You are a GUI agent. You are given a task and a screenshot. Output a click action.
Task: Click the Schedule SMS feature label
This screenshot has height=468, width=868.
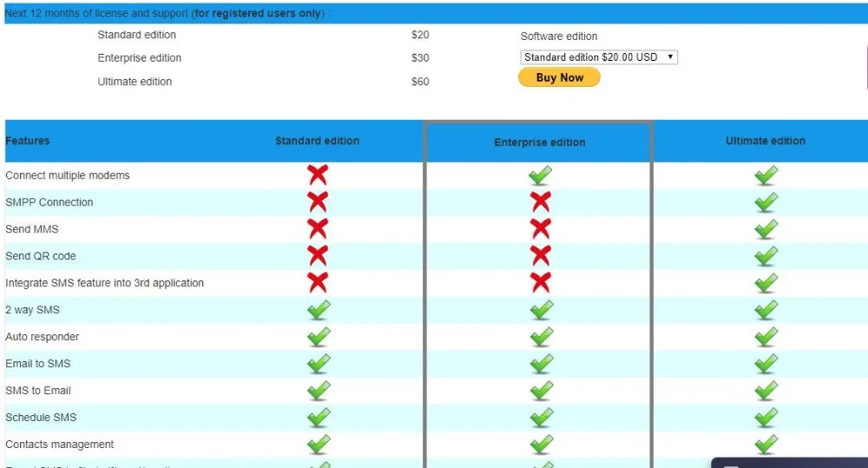pyautogui.click(x=41, y=417)
